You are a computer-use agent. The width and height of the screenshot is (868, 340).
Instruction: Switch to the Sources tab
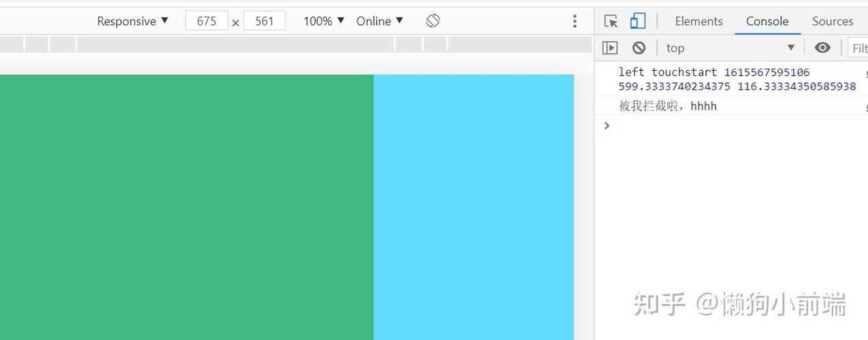pos(832,21)
